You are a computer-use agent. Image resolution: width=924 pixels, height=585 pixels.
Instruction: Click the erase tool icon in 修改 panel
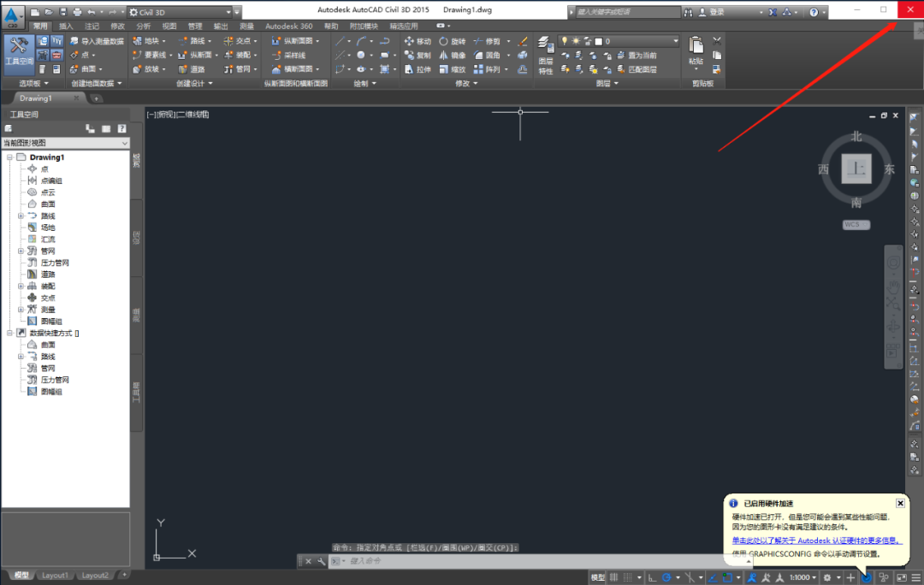(x=522, y=41)
